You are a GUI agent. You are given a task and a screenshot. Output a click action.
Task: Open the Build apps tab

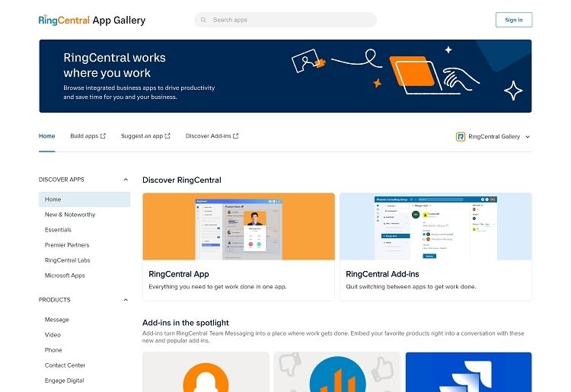(x=88, y=135)
